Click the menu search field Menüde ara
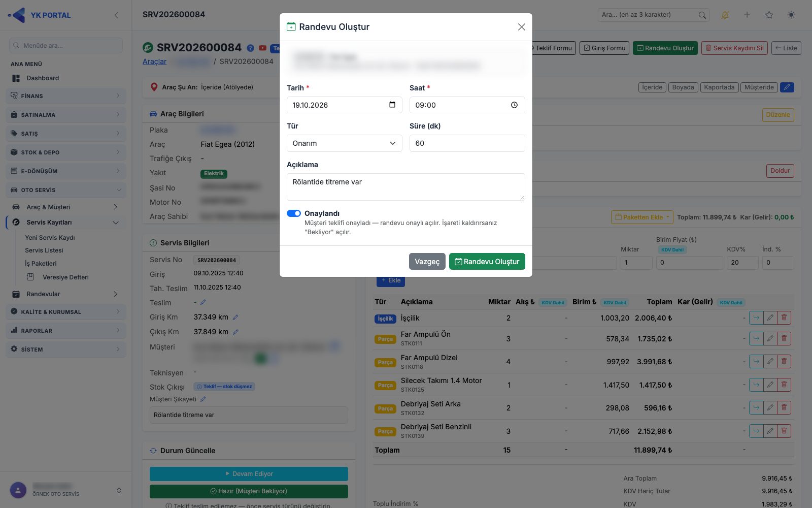Image resolution: width=812 pixels, height=508 pixels. click(x=66, y=45)
